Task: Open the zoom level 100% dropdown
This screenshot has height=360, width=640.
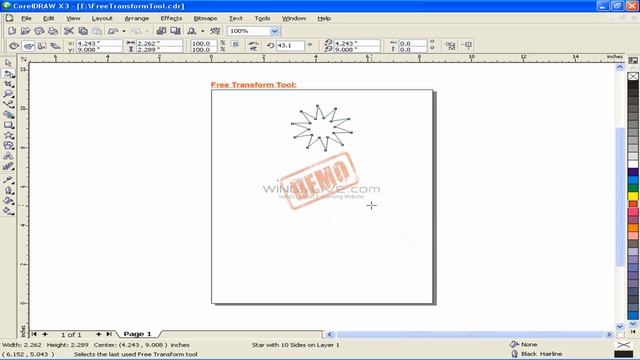Action: (275, 31)
